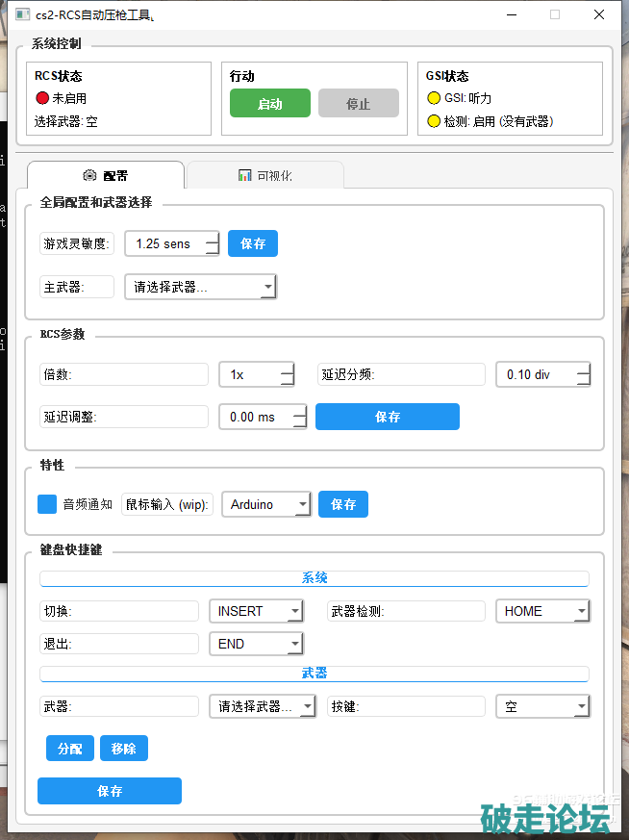Click the yellow 检测 status indicator
This screenshot has width=629, height=840.
[x=433, y=122]
